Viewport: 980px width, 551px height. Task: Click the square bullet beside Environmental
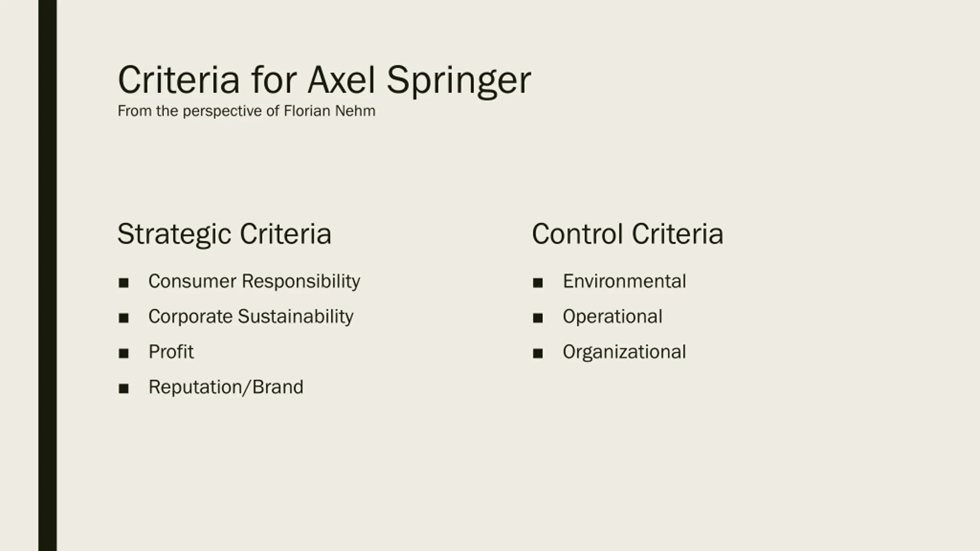[x=537, y=283]
